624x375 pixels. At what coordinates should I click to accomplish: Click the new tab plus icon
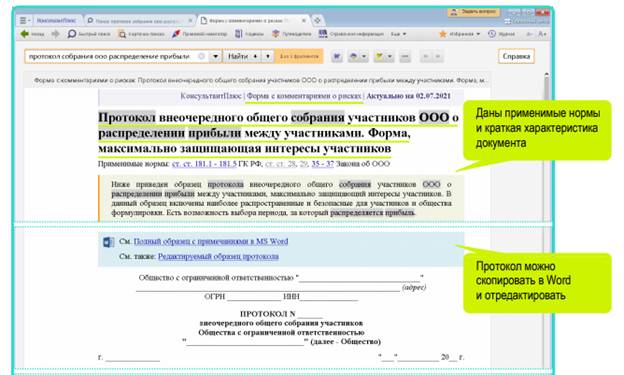[x=317, y=20]
